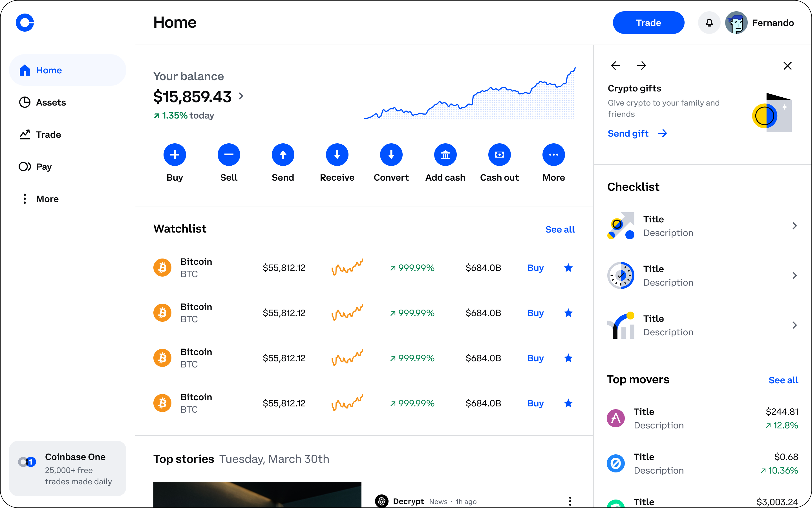Open the notifications bell

pyautogui.click(x=709, y=23)
